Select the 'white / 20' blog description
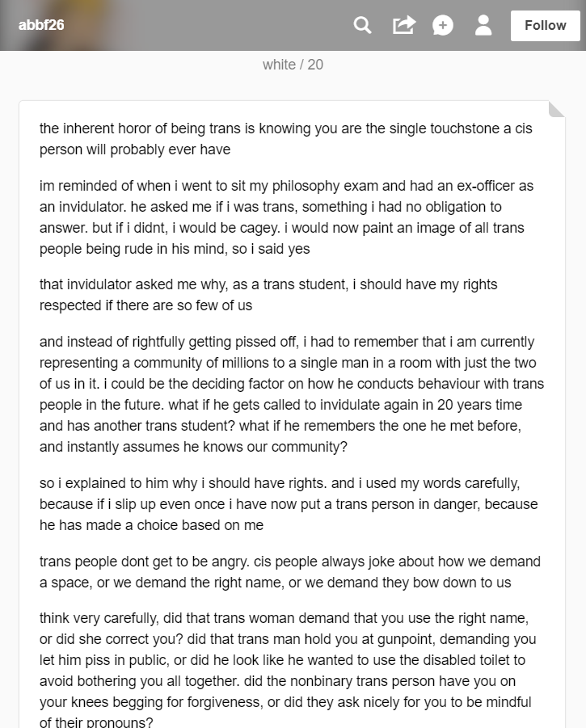Screen dimensions: 586x728 click(293, 65)
